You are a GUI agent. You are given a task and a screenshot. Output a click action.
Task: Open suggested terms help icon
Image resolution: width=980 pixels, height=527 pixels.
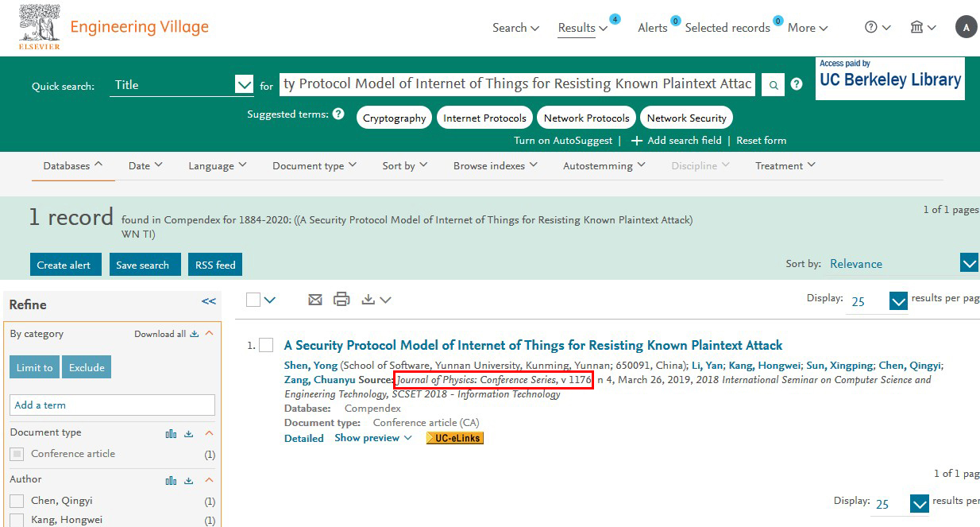click(338, 114)
